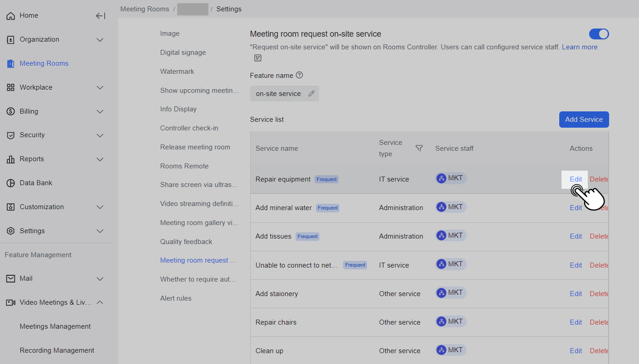Click the Meeting Rooms door icon
The image size is (639, 364).
tap(10, 64)
